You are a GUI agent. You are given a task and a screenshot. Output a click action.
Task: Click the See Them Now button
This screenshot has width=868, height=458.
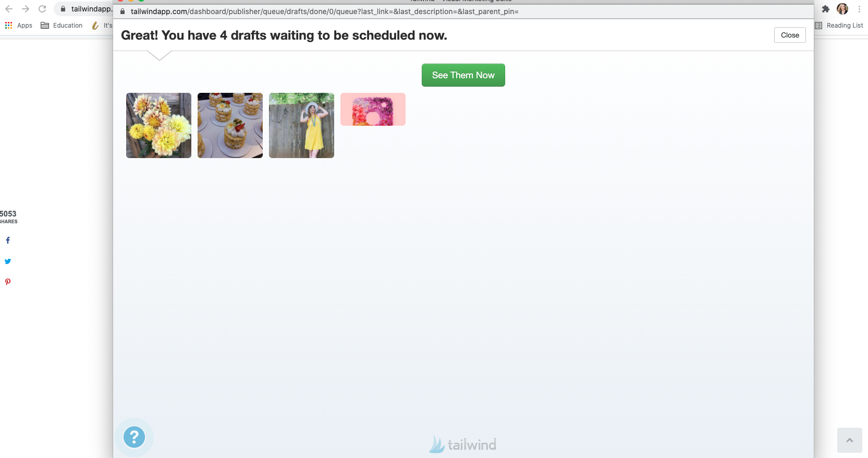click(463, 75)
